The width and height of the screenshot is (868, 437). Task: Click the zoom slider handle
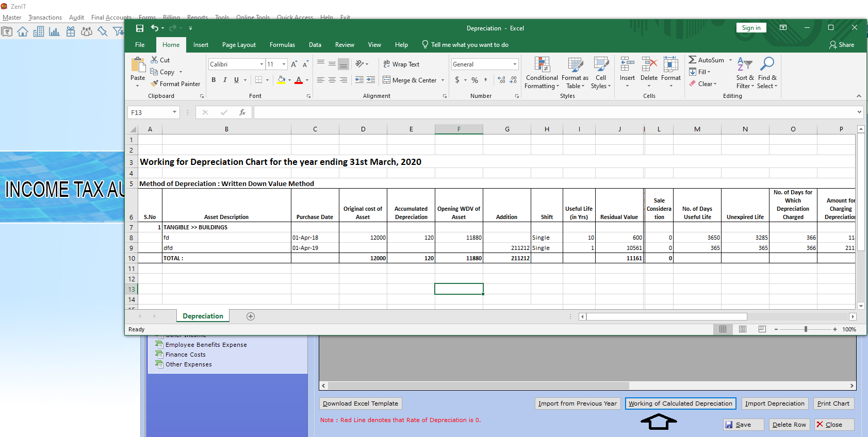pyautogui.click(x=806, y=329)
